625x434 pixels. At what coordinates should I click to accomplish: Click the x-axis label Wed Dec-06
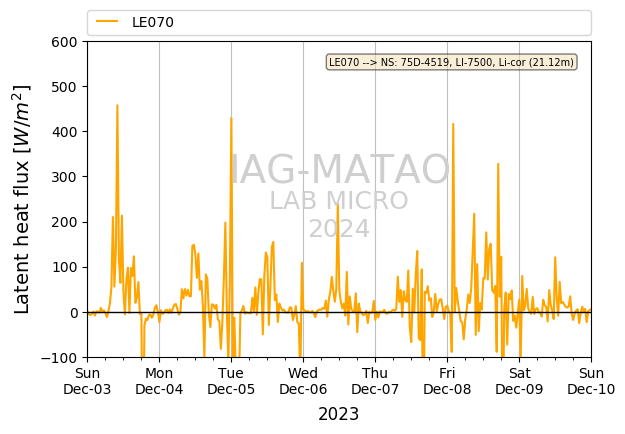[303, 381]
